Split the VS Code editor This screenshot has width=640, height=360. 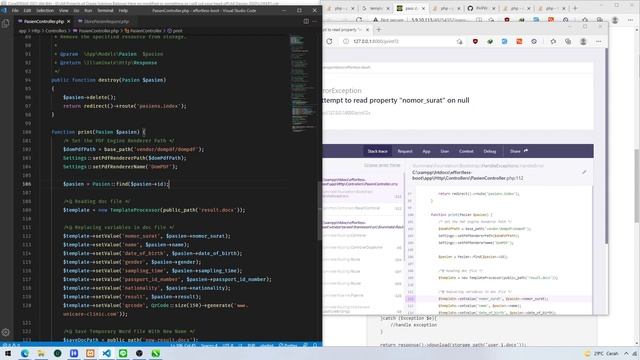point(306,21)
